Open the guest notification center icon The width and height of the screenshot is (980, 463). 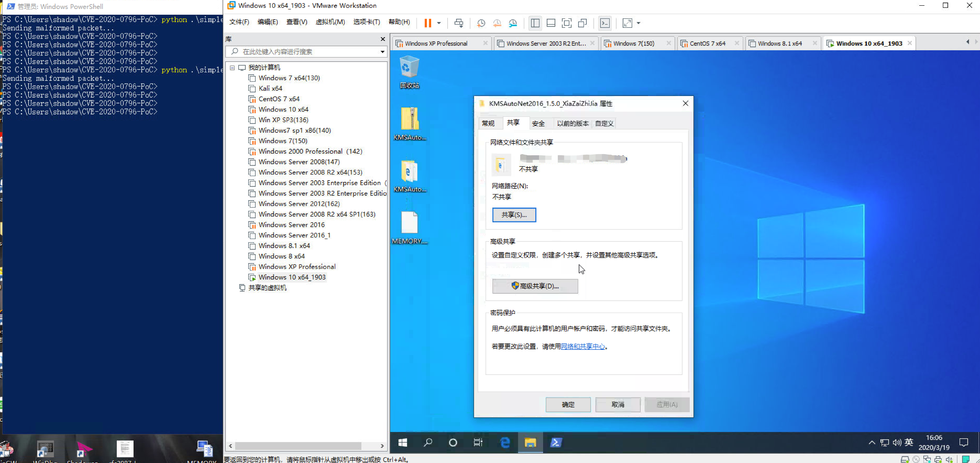coord(964,442)
